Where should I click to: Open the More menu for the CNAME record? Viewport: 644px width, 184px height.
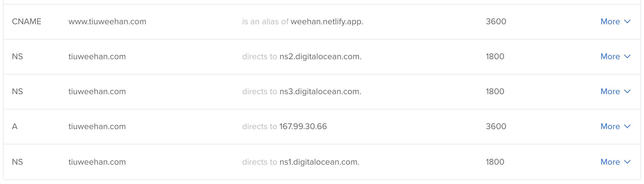[615, 22]
